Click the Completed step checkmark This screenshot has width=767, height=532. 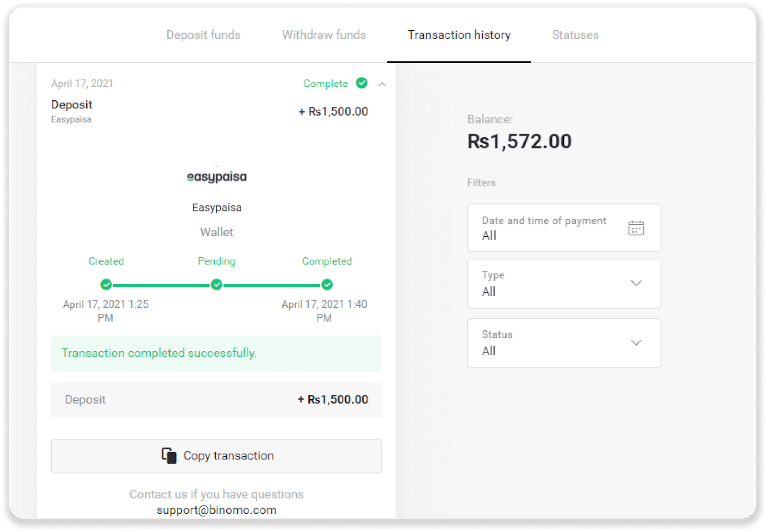[x=327, y=285]
